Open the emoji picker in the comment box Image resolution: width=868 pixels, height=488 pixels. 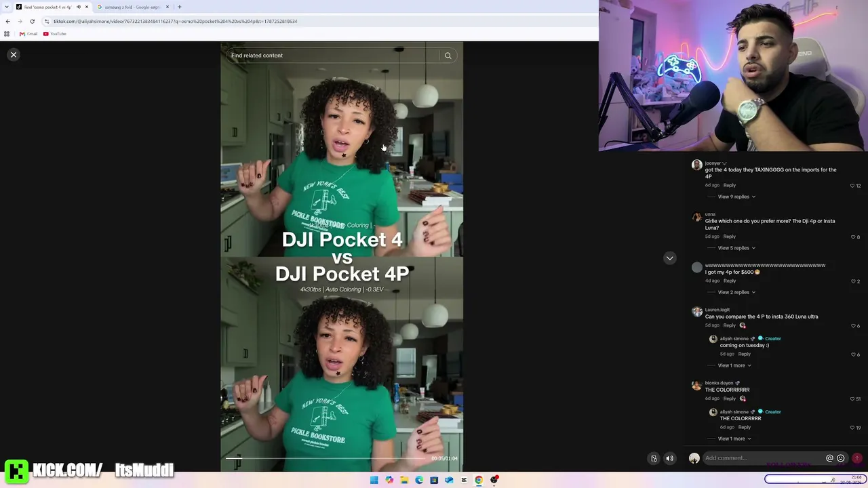[x=841, y=458]
